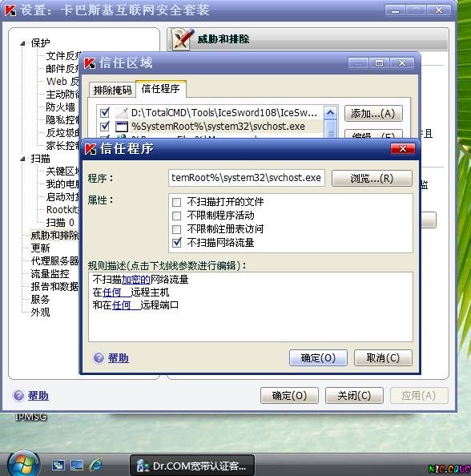Viewport: 471px width, 476px height.
Task: Click the Windows Start orb
Action: [x=24, y=465]
